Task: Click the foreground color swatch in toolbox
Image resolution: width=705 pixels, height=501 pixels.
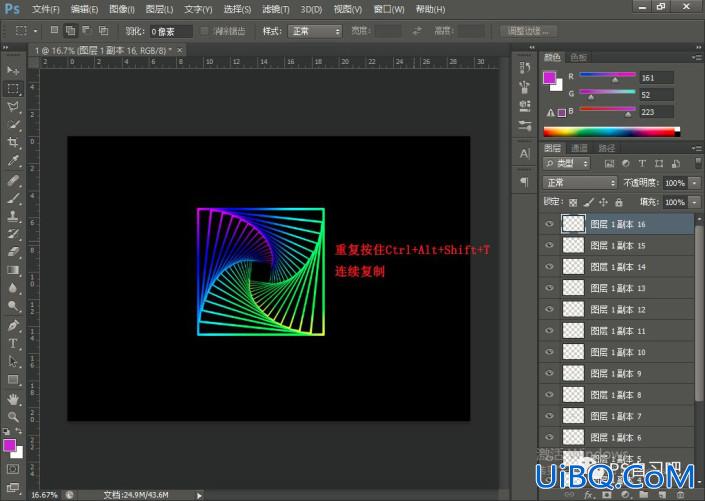Action: [x=9, y=445]
